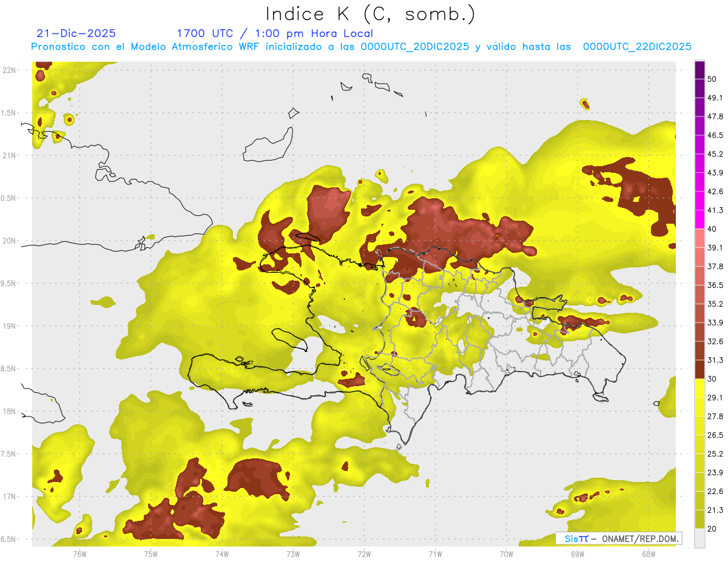Image resolution: width=728 pixels, height=562 pixels.
Task: Click the "1700 UTC / 1:00 pm Hora Local" label
Action: tap(275, 33)
